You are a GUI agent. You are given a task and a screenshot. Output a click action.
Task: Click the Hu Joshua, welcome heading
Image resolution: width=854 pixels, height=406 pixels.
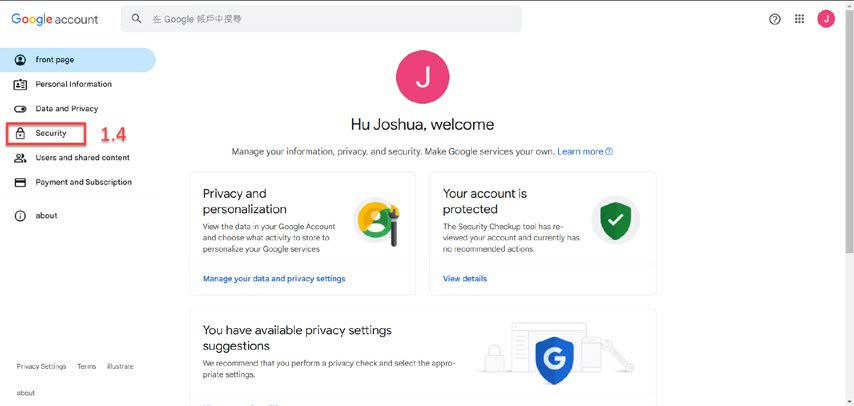(x=423, y=124)
